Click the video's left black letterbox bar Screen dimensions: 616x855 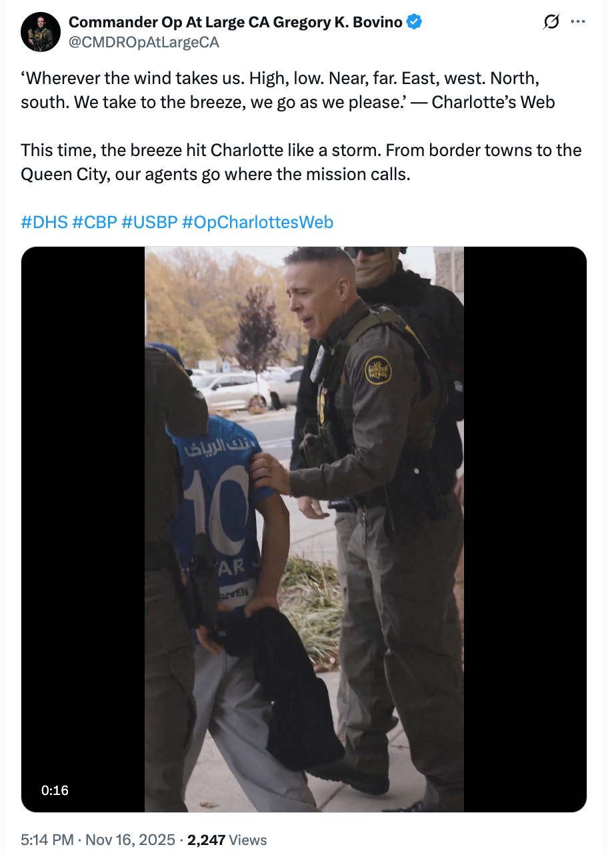point(83,530)
